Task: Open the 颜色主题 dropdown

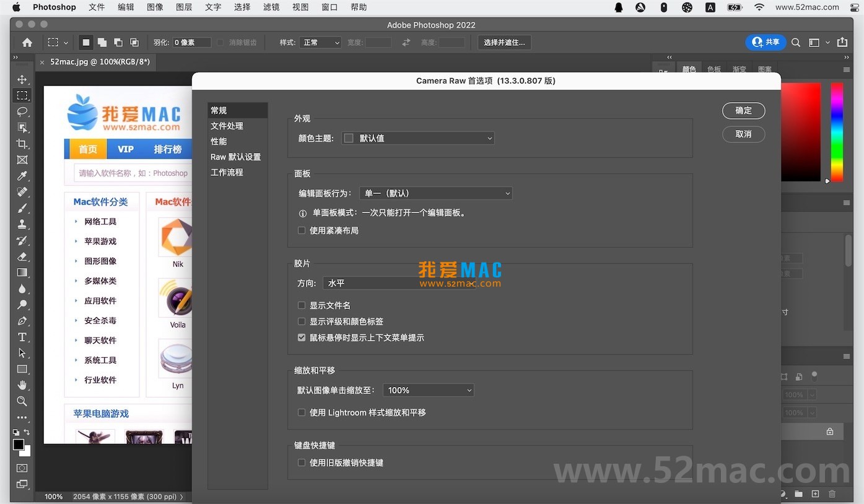Action: click(x=418, y=138)
